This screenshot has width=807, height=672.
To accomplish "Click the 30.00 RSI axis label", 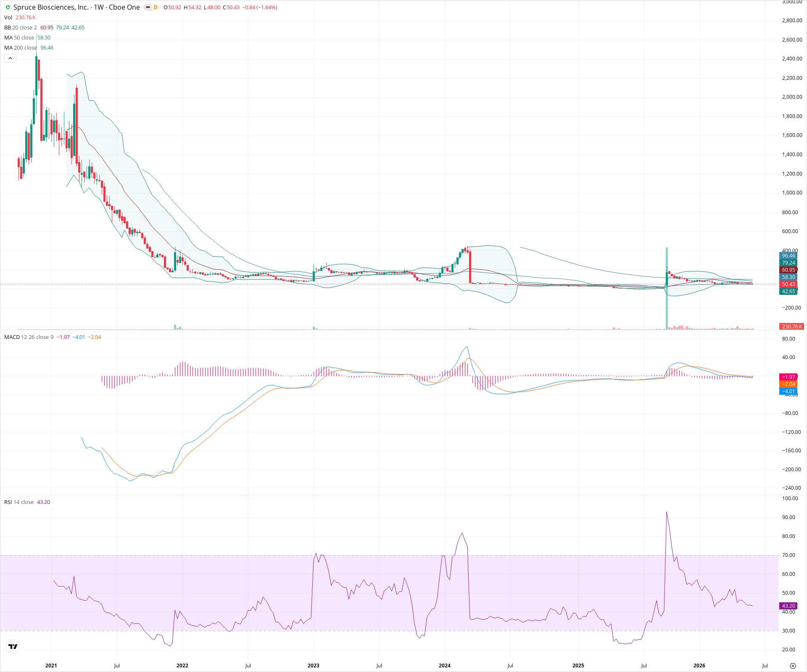I will pos(789,631).
